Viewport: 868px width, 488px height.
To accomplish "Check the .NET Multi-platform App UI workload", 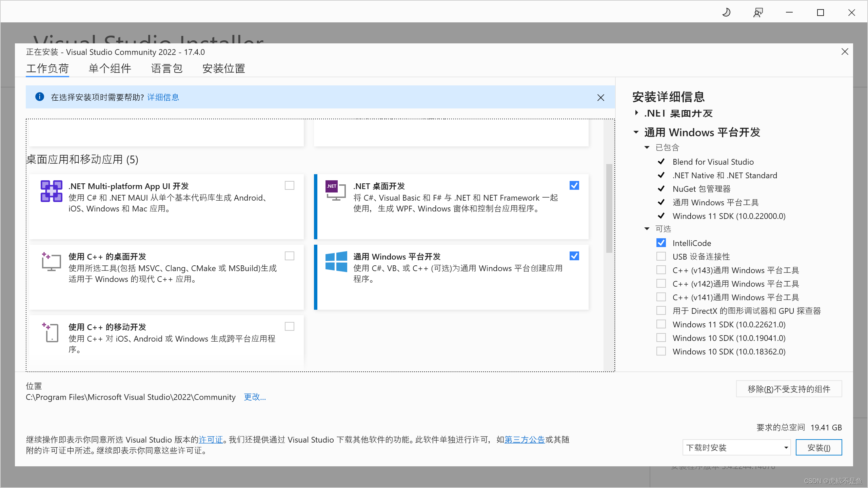I will (x=289, y=185).
